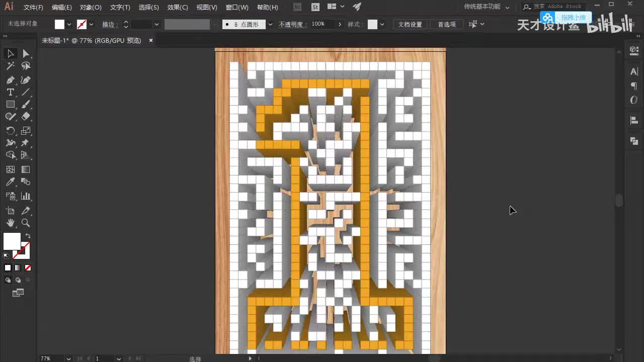Open fill color dropdown in control bar

coord(69,24)
